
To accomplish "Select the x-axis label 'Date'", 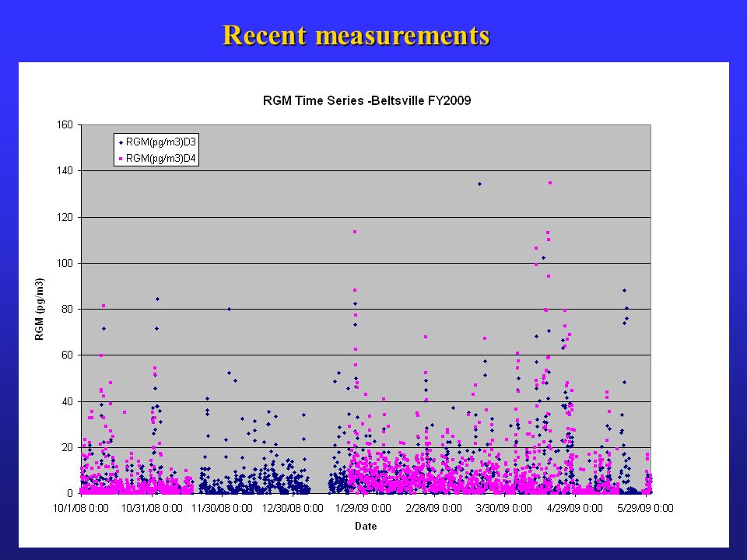I will coord(366,527).
